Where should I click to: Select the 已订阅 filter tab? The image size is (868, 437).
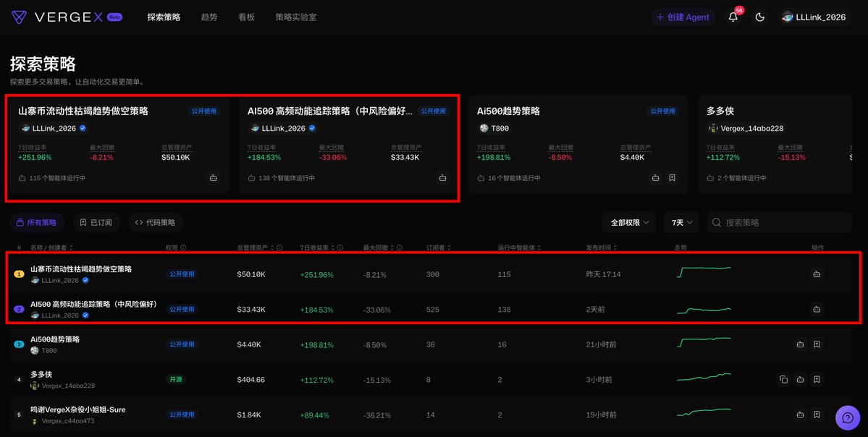pyautogui.click(x=96, y=222)
